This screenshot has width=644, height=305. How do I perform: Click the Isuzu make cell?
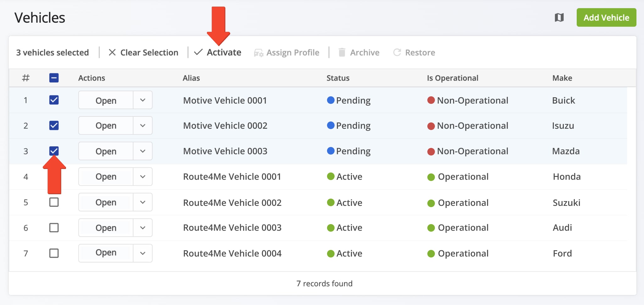(563, 126)
